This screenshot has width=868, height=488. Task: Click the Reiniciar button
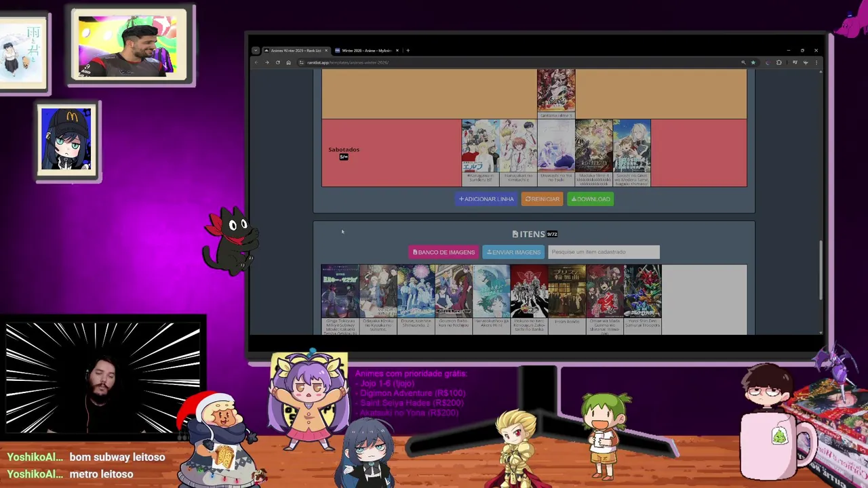[542, 199]
